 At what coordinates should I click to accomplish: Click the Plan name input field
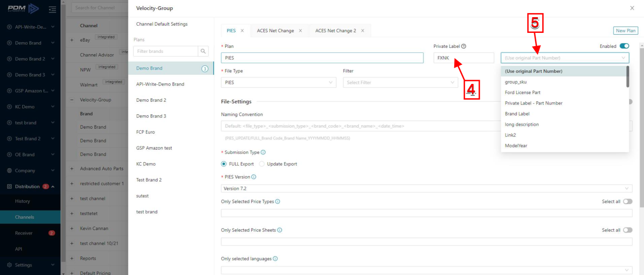[x=322, y=58]
